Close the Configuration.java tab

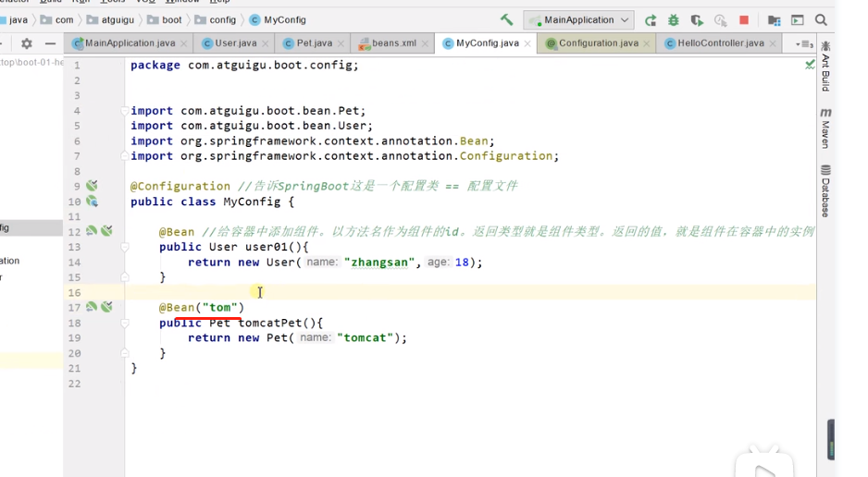pos(647,43)
